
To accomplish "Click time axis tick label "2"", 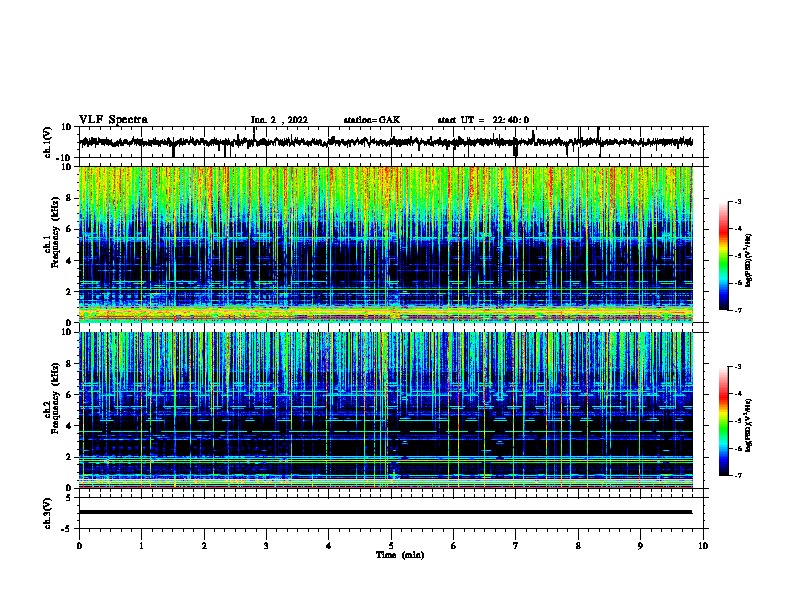I will coord(204,546).
